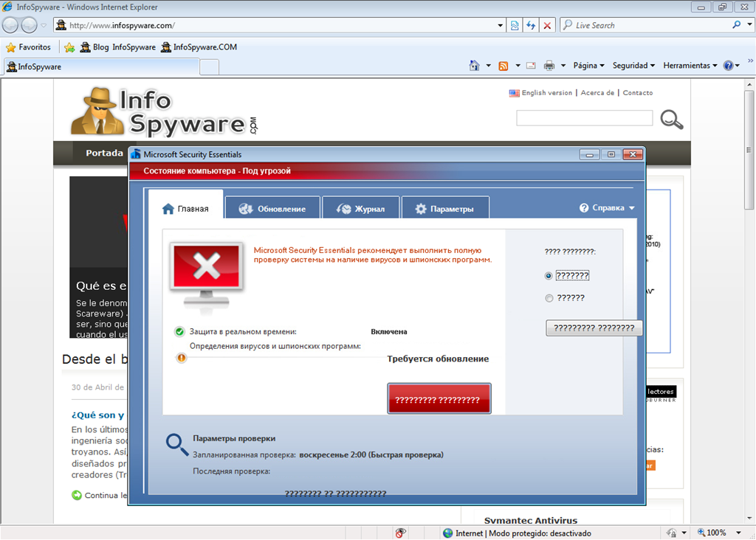Click the IE Forward navigation arrow
The image size is (756, 540).
29,25
